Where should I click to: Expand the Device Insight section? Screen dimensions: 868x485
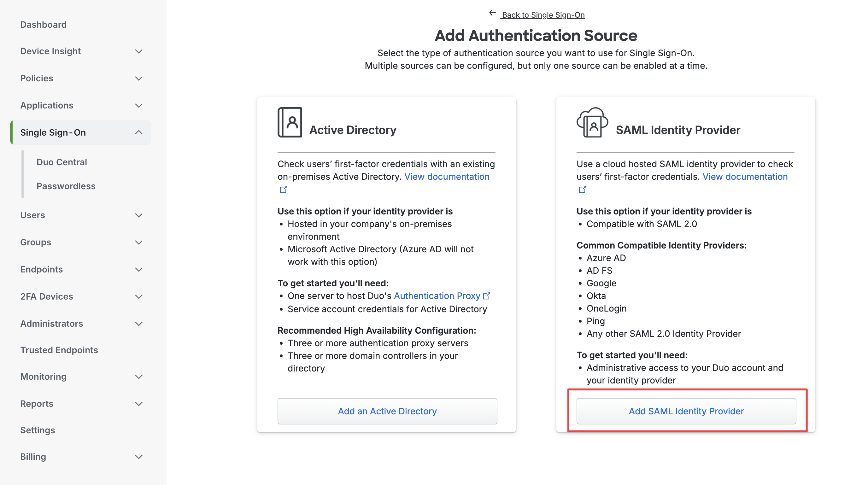click(139, 51)
